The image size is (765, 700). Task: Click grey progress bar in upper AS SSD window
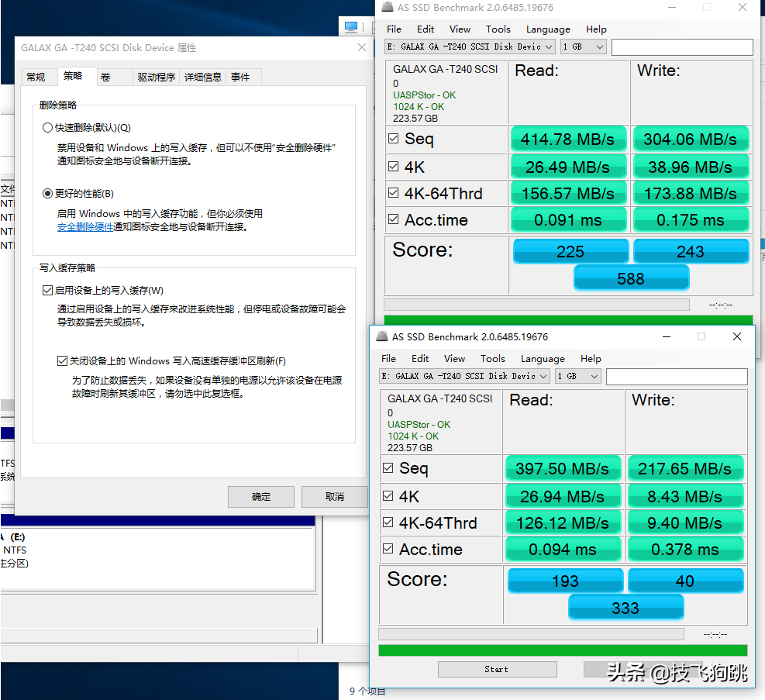tap(536, 305)
